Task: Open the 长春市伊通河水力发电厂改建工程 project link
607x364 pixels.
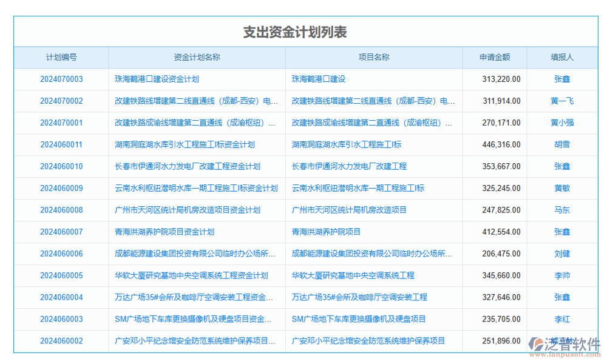Action: [349, 166]
